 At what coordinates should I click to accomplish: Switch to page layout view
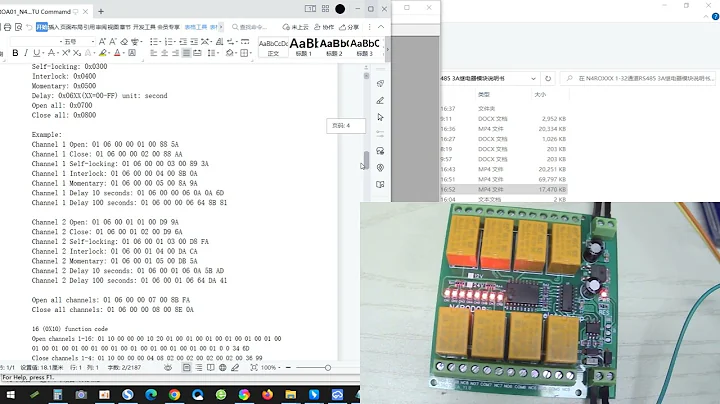pos(186,367)
